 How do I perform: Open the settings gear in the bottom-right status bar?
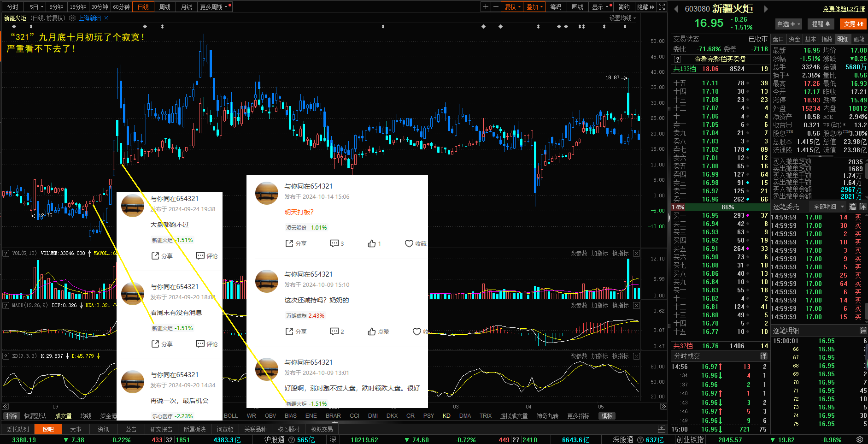[859, 439]
